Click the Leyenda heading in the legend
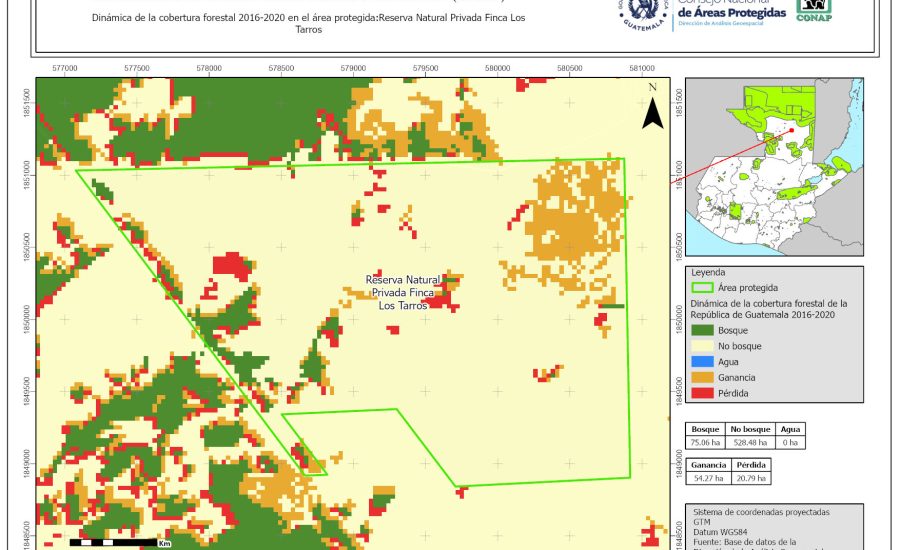Screen dimensions: 900x550 (x=709, y=271)
